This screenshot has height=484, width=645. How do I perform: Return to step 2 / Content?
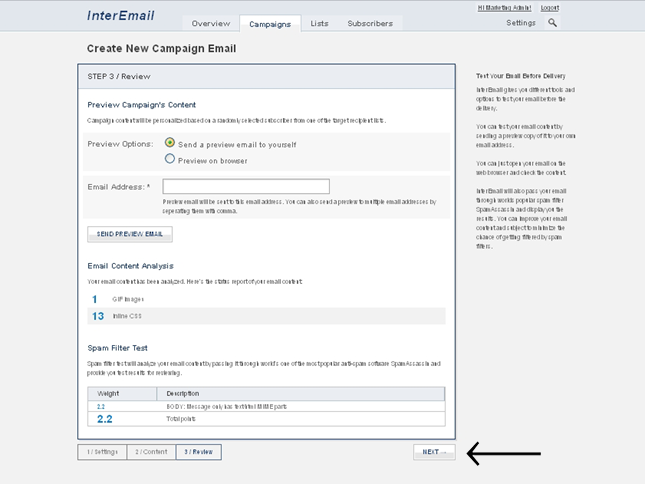click(150, 452)
